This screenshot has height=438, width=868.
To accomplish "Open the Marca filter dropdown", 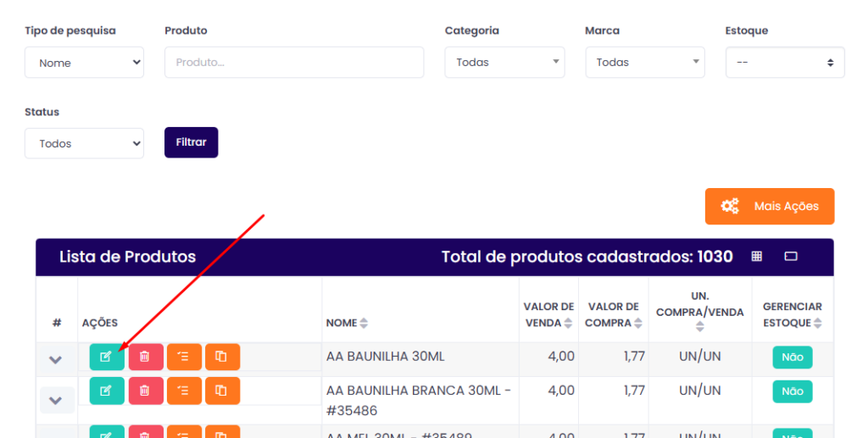I will (x=644, y=62).
